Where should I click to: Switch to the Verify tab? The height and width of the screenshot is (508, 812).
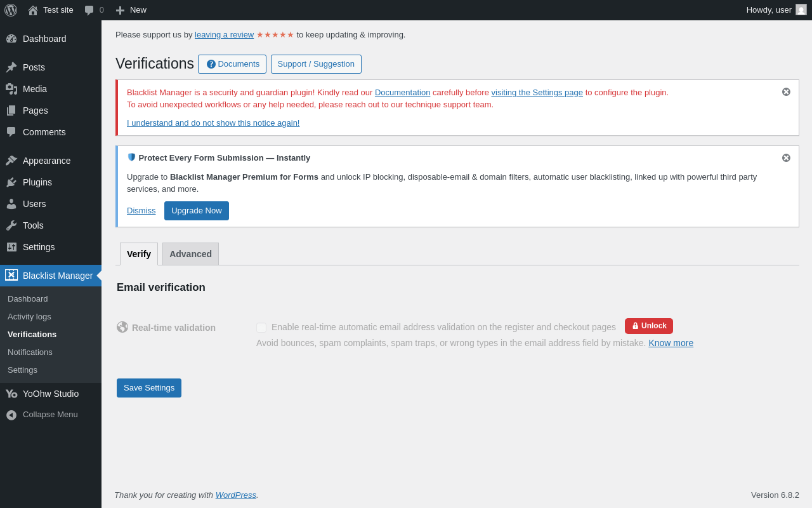click(x=139, y=254)
